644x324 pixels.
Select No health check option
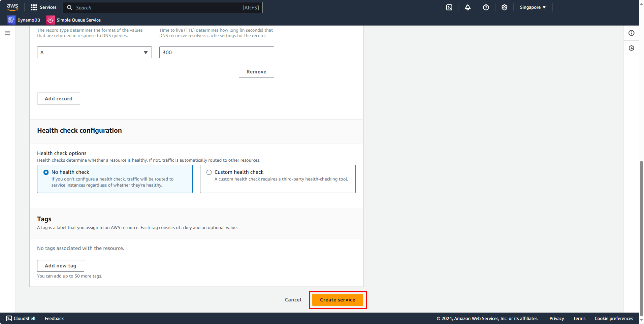pos(46,172)
